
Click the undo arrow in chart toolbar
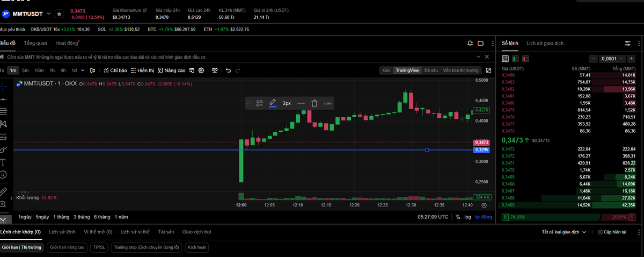click(229, 70)
